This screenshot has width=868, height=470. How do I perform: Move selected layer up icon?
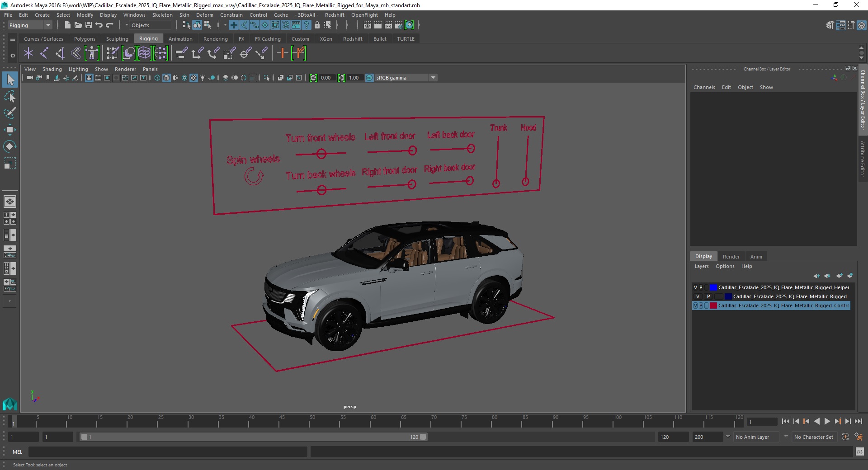816,276
